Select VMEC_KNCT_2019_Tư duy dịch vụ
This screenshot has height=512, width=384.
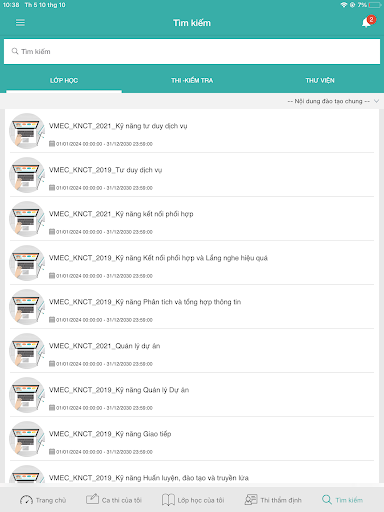coord(105,170)
